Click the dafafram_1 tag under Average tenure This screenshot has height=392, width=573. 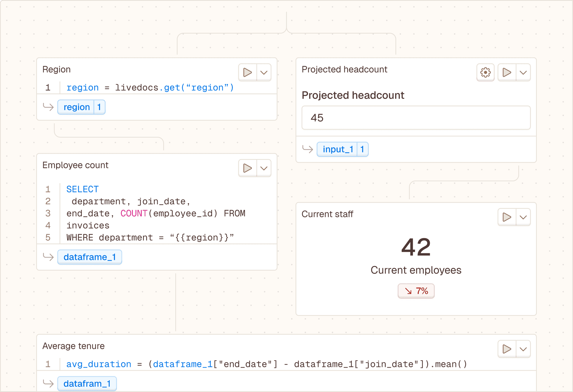[x=87, y=384]
